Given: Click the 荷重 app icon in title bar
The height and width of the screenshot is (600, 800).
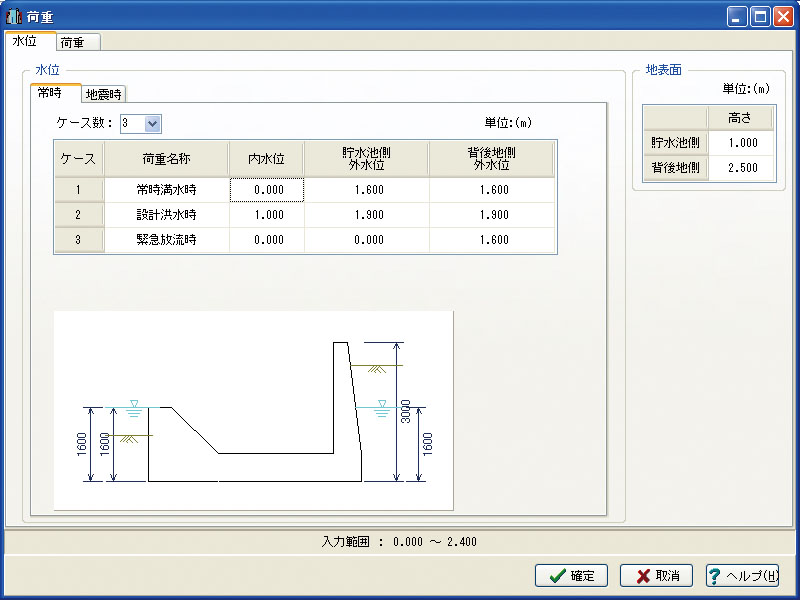Looking at the screenshot, I should tap(14, 16).
